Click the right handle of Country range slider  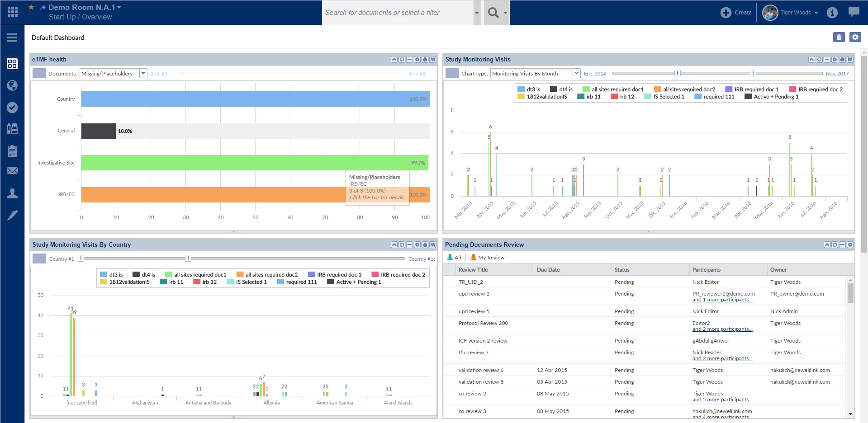(x=188, y=258)
